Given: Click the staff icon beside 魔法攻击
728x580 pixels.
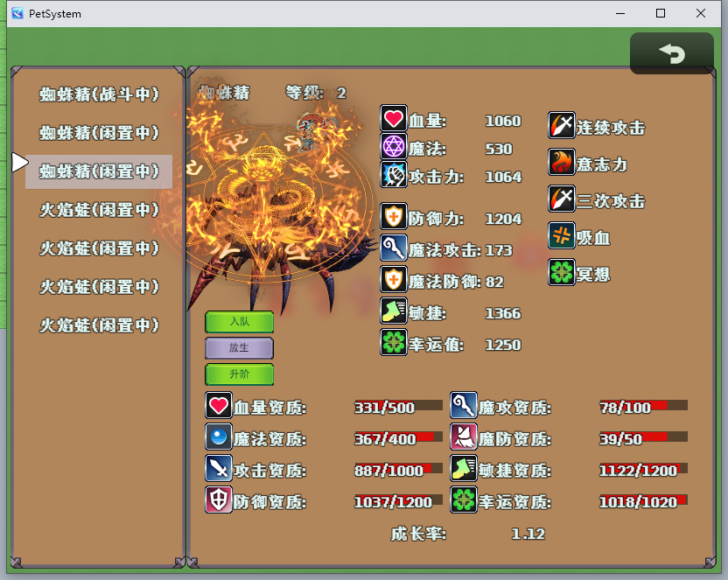Looking at the screenshot, I should tap(393, 248).
